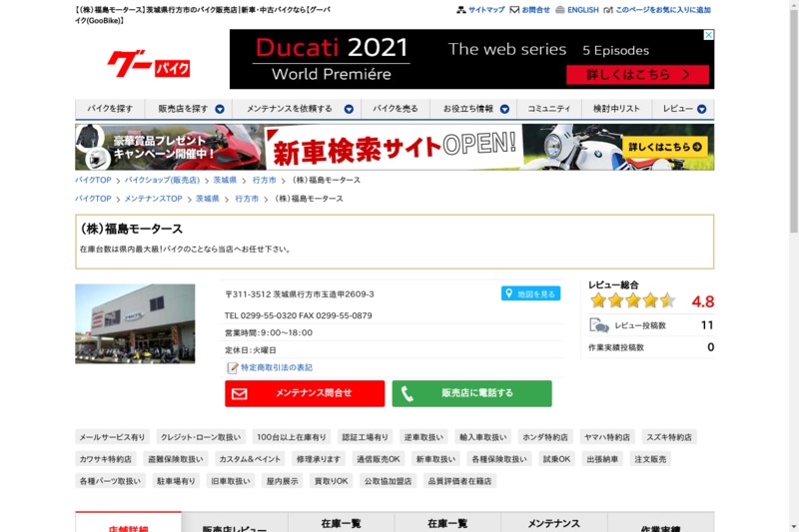Screen dimensions: 799x532
Task: Click the map pin icon on 地図を見る
Action: pyautogui.click(x=508, y=293)
